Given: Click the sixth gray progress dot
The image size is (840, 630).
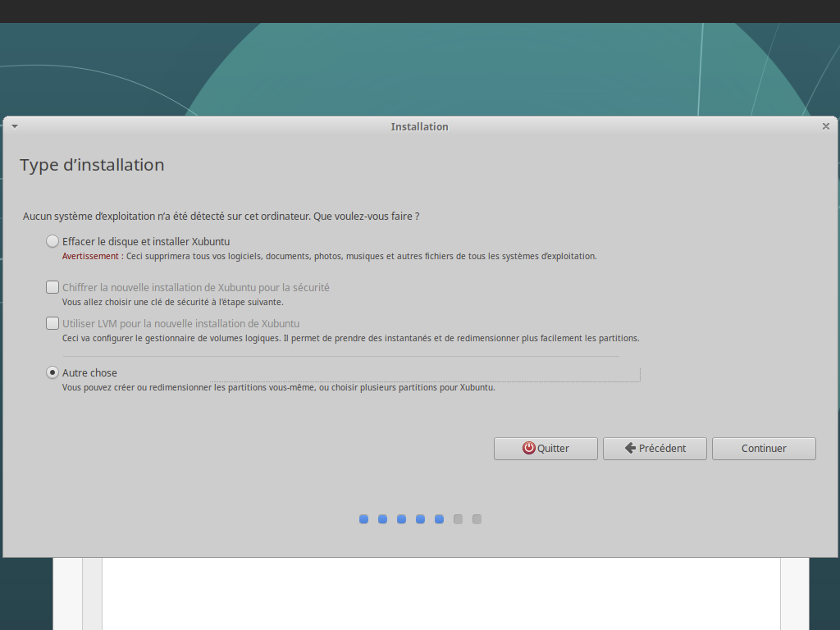Looking at the screenshot, I should (458, 519).
